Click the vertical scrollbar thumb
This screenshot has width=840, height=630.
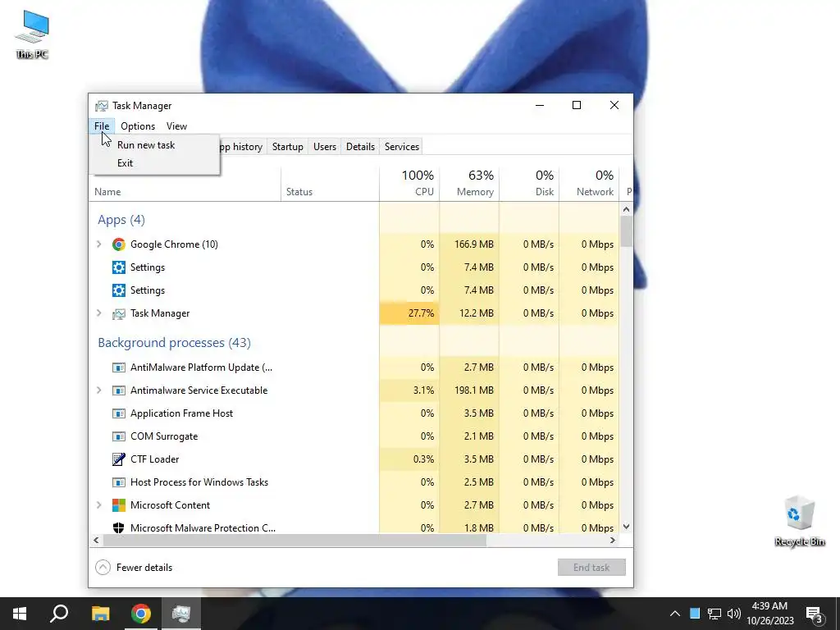(626, 231)
